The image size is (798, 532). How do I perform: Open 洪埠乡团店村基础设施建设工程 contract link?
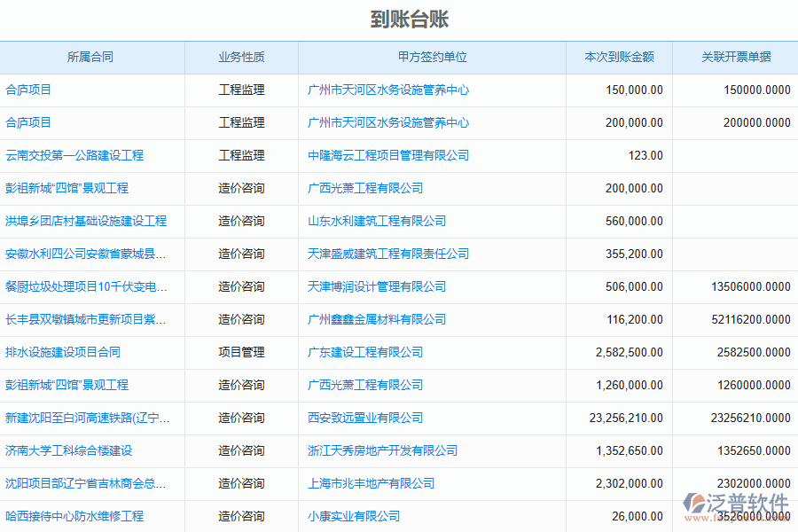[86, 221]
